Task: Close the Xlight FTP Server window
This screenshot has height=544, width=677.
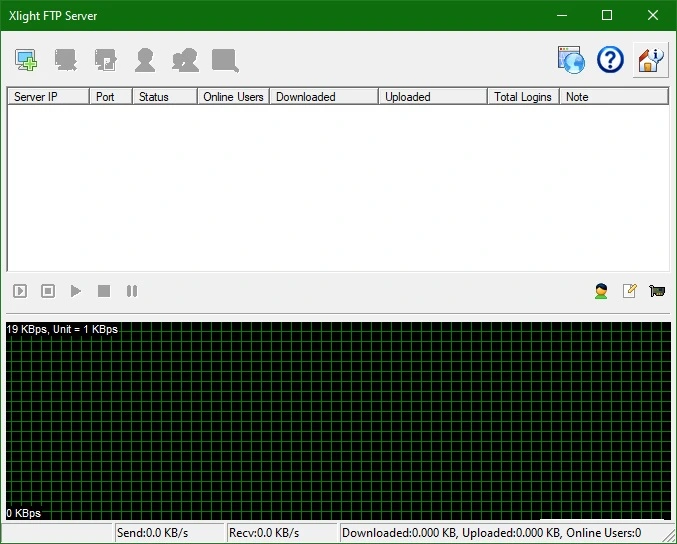Action: (x=652, y=16)
